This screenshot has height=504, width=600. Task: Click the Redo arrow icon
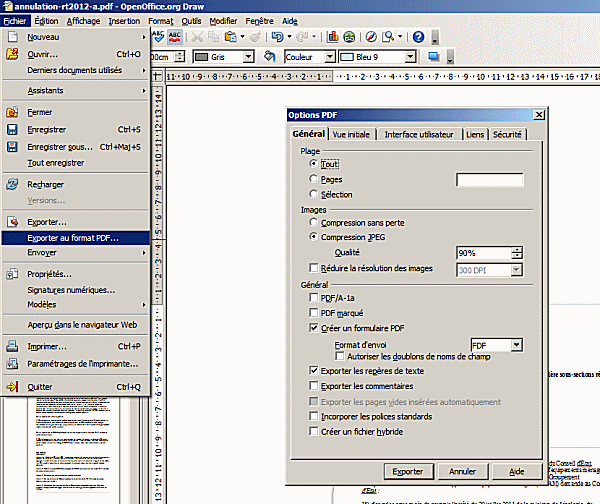302,37
